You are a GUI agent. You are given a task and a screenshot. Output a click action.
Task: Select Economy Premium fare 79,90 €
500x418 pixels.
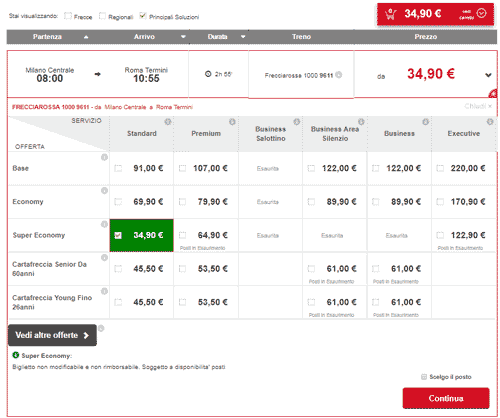[182, 202]
